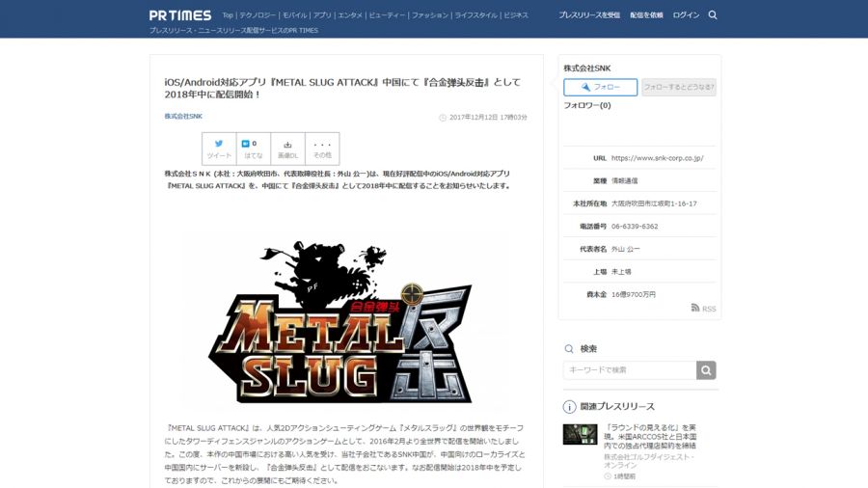Visit the SNK corporate URL link

pos(657,158)
